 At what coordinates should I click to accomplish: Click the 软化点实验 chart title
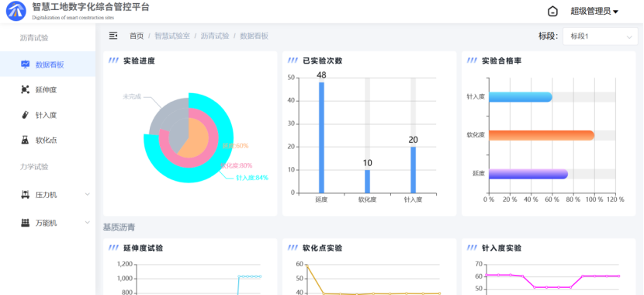(x=323, y=248)
